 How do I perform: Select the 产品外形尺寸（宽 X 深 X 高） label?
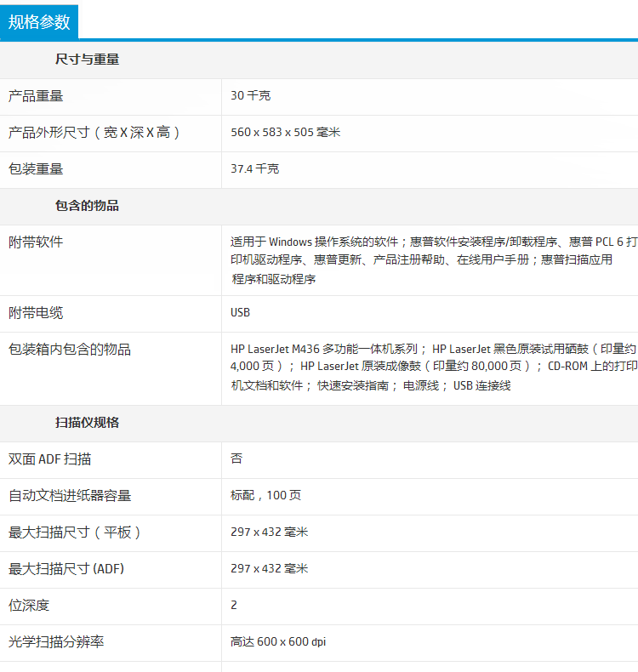coord(94,133)
